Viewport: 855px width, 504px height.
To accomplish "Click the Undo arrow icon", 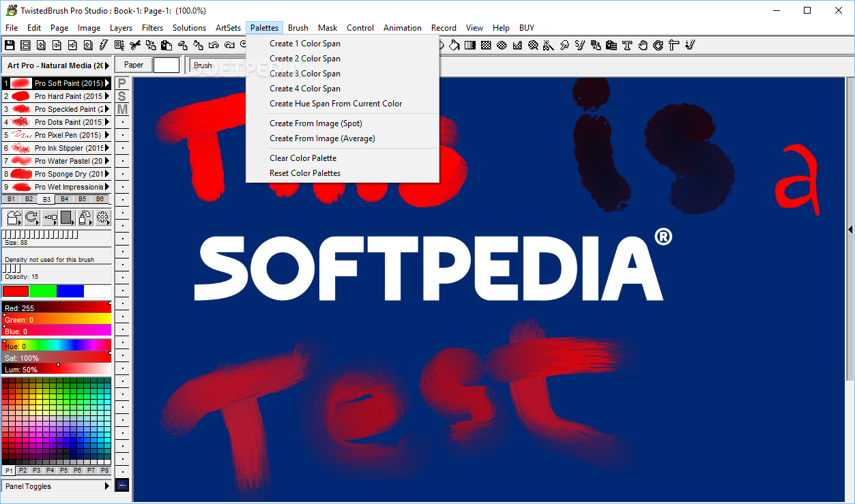I will tap(214, 45).
